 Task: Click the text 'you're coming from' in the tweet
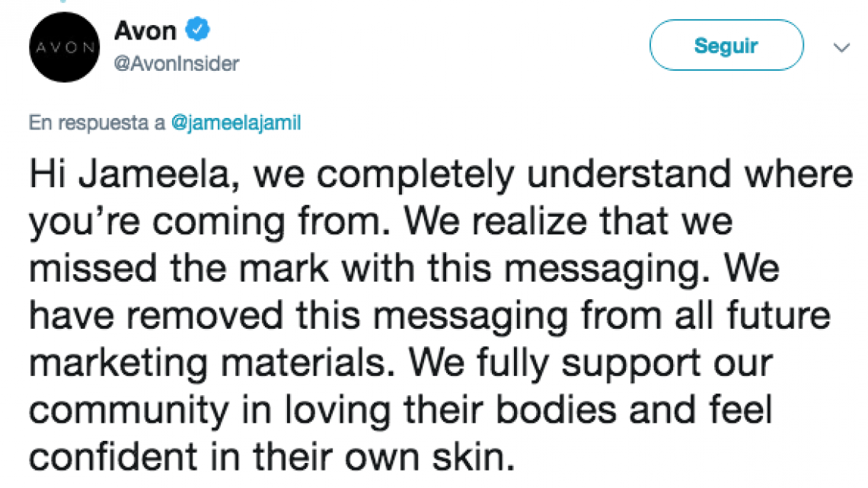(x=209, y=222)
